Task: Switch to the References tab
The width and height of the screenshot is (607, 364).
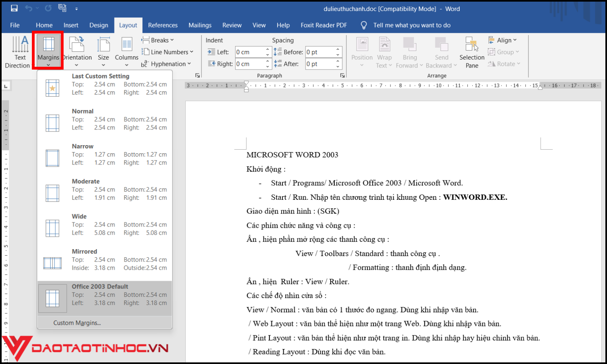Action: [x=163, y=25]
